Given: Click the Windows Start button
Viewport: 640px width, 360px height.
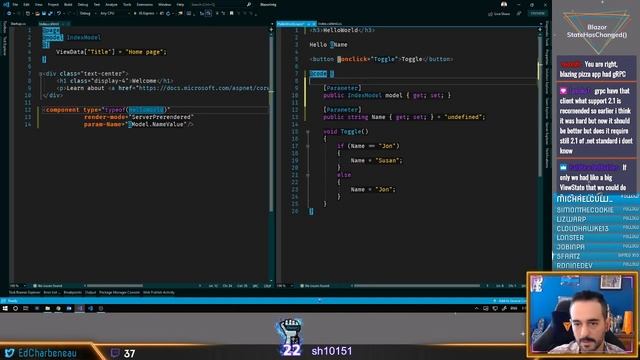Looking at the screenshot, I should click(5, 309).
